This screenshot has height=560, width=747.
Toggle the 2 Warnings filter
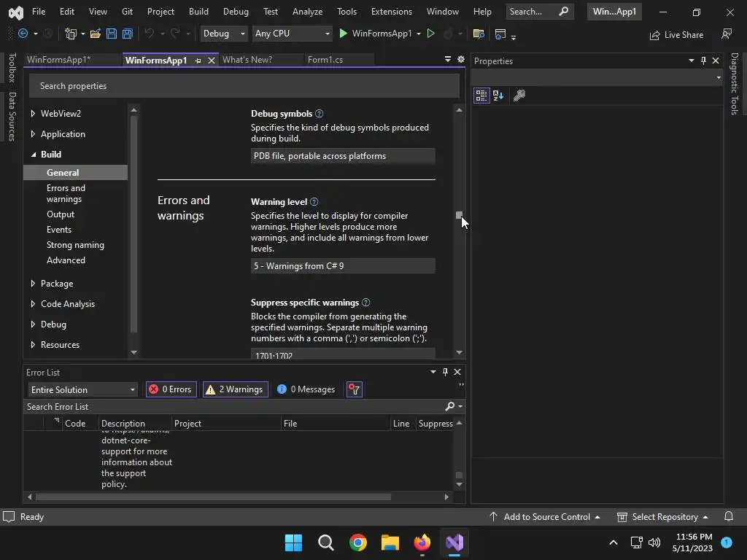point(236,389)
